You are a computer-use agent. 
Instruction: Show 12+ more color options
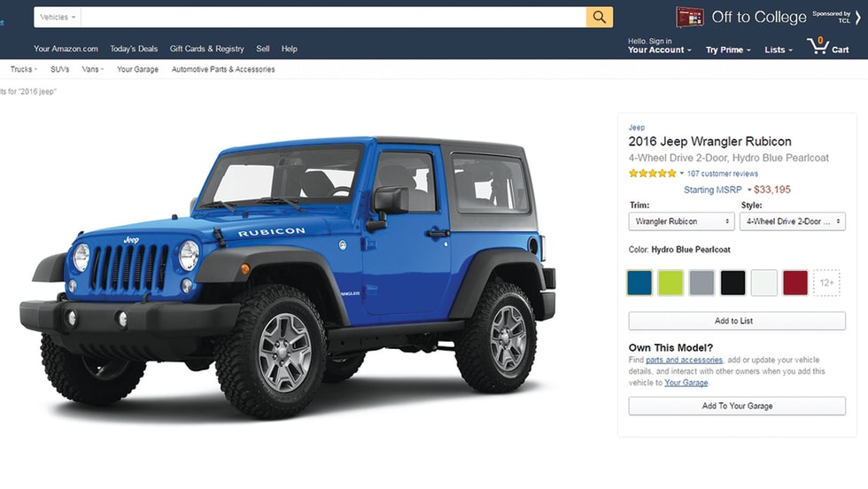pos(826,283)
